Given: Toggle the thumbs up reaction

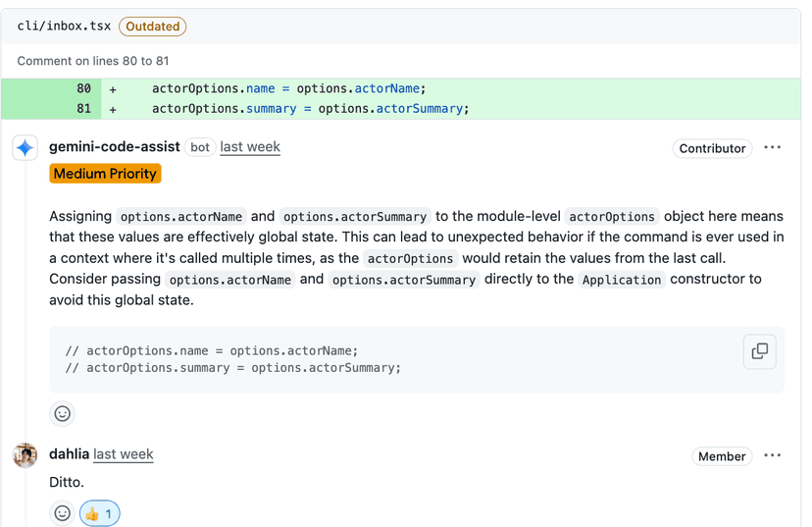Looking at the screenshot, I should tap(99, 513).
